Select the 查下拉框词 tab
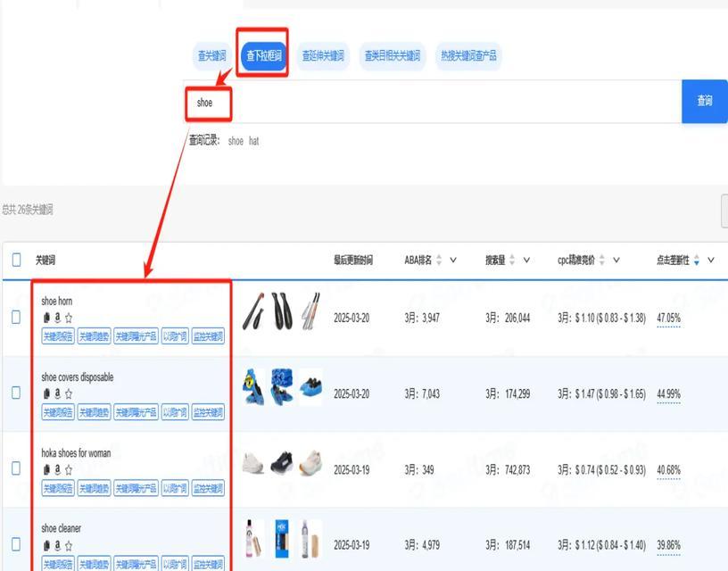 [x=263, y=56]
